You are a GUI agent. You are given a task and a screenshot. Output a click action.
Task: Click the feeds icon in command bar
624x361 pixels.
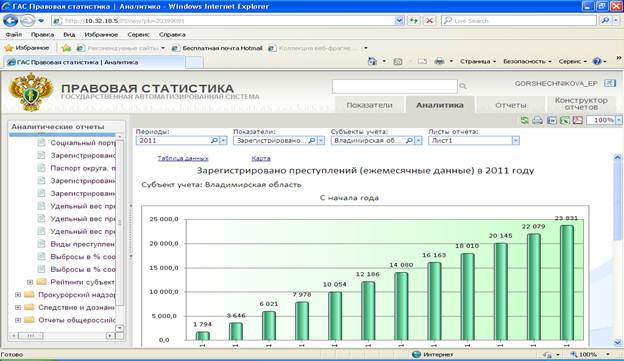click(398, 61)
